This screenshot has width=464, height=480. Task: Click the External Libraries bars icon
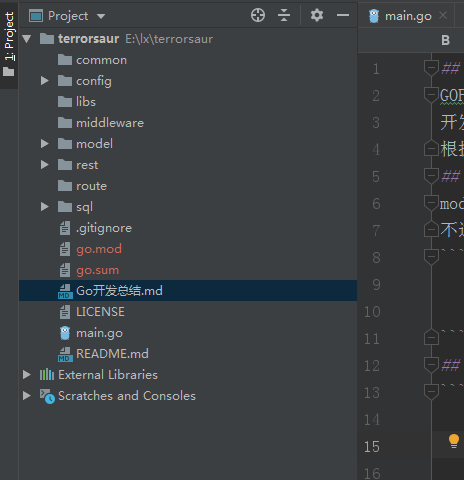[x=47, y=375]
